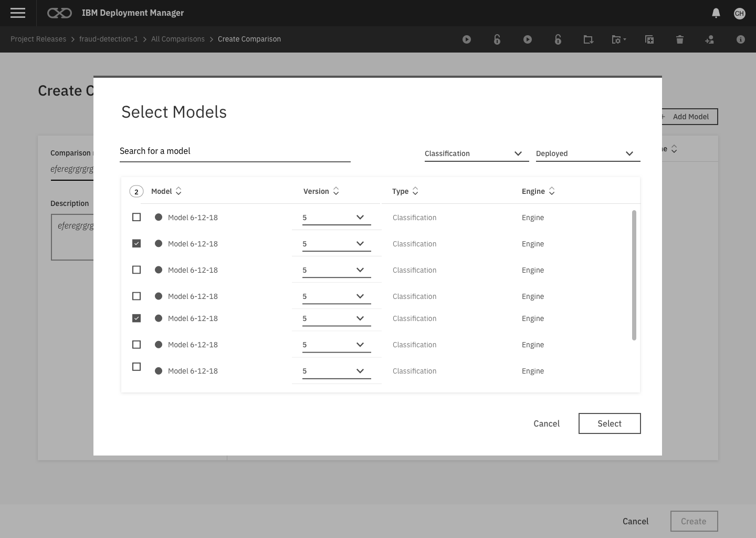Check the first model row's checkbox
The width and height of the screenshot is (756, 538).
click(136, 217)
